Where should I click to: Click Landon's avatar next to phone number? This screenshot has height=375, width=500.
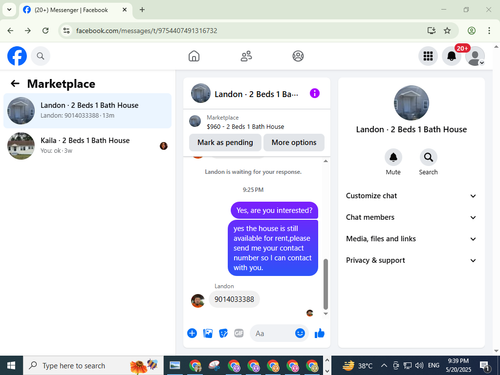198,301
